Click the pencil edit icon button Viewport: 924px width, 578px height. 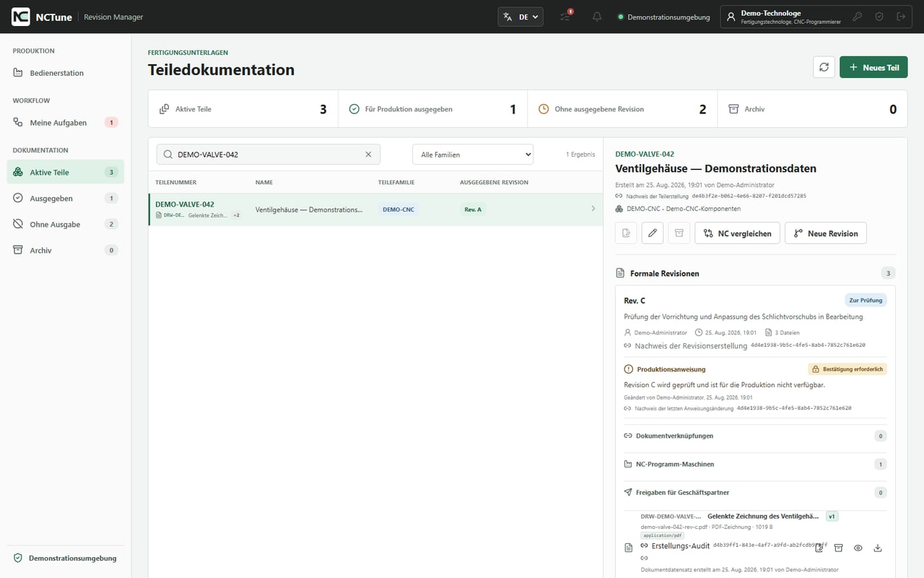tap(653, 233)
